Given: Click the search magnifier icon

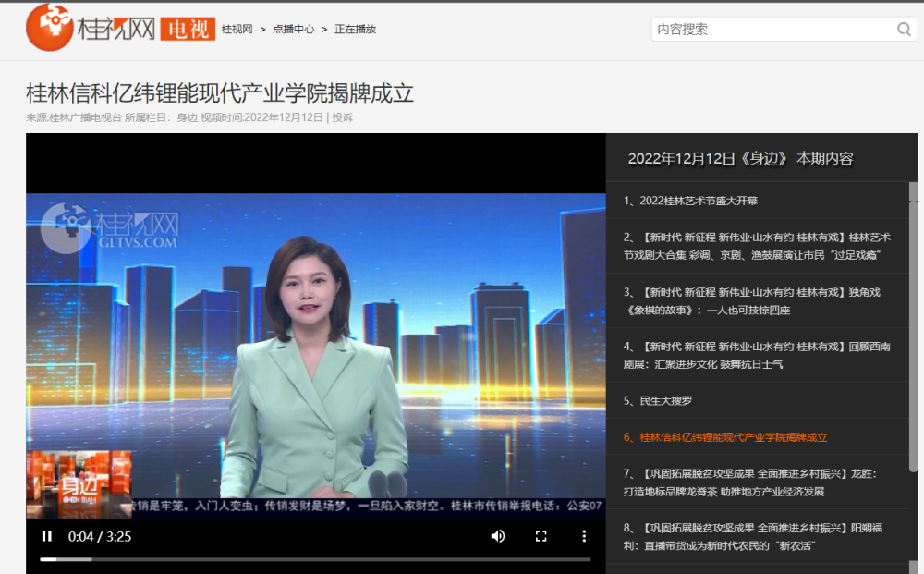Looking at the screenshot, I should tap(904, 30).
